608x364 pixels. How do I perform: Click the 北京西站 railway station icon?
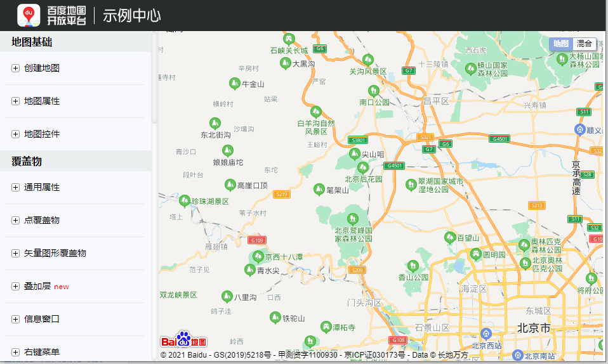(486, 334)
